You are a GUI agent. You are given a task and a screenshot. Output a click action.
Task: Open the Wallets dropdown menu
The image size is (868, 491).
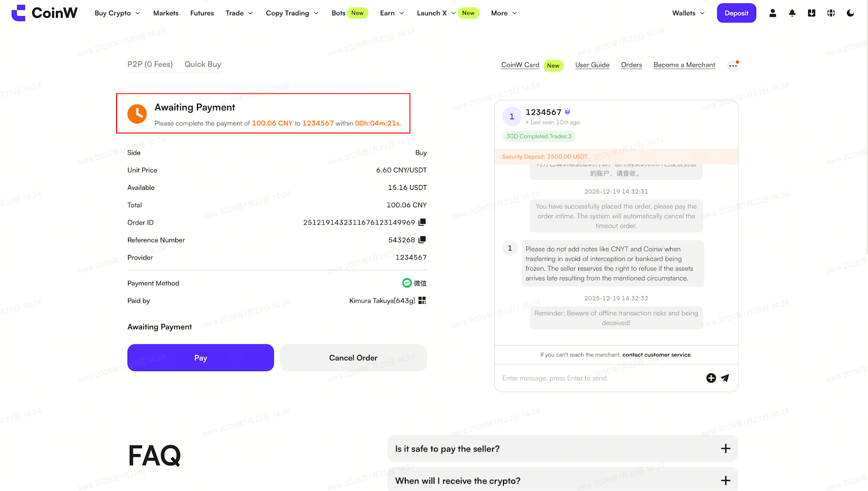[688, 13]
